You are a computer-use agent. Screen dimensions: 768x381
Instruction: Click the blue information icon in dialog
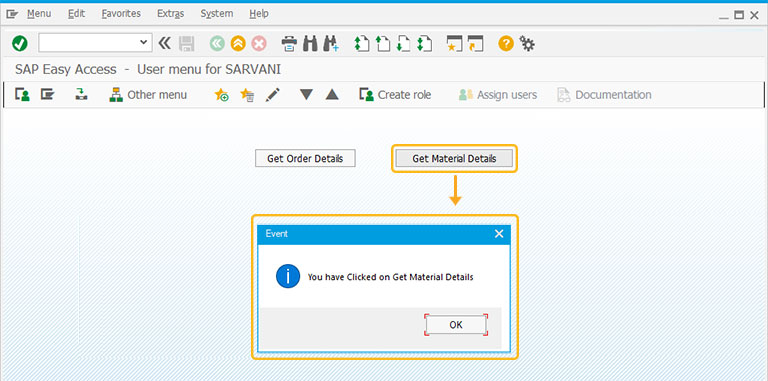(288, 276)
